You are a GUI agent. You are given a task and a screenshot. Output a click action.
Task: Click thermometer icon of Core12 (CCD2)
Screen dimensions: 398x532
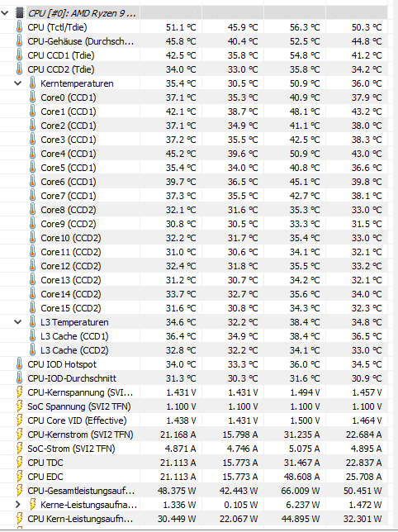[x=32, y=266]
